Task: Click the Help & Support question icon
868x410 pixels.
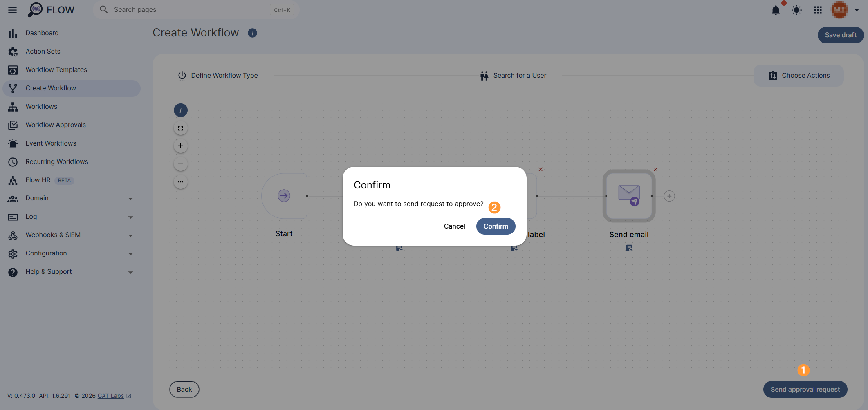Action: click(13, 273)
